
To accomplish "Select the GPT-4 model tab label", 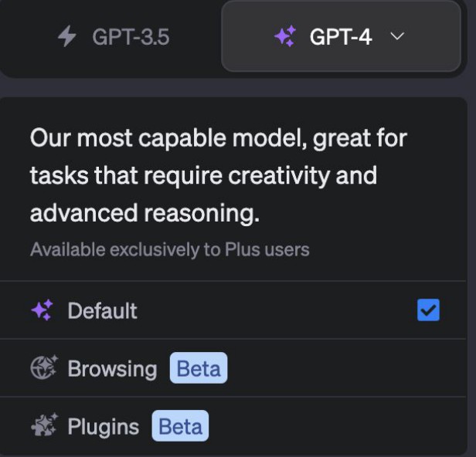I will pyautogui.click(x=341, y=36).
